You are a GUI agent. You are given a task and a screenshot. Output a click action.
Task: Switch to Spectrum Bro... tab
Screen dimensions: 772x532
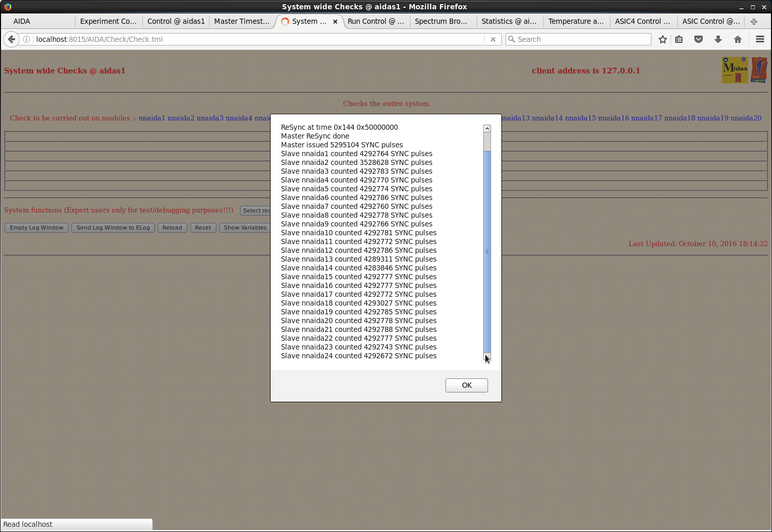[x=441, y=21]
